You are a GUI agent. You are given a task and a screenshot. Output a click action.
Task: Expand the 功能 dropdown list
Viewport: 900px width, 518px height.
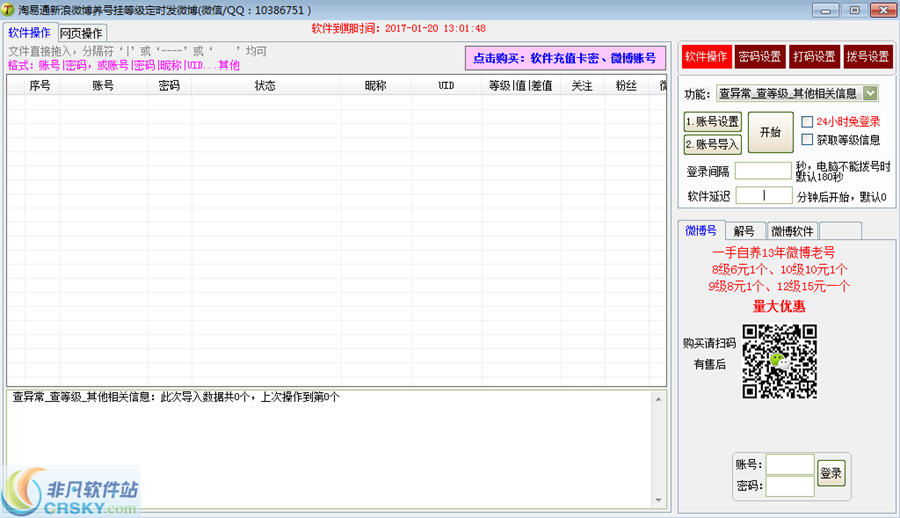870,93
